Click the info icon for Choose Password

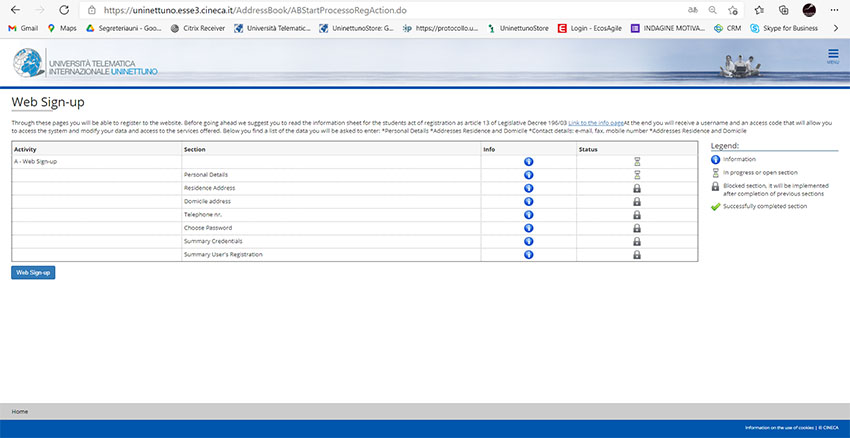[x=528, y=228]
